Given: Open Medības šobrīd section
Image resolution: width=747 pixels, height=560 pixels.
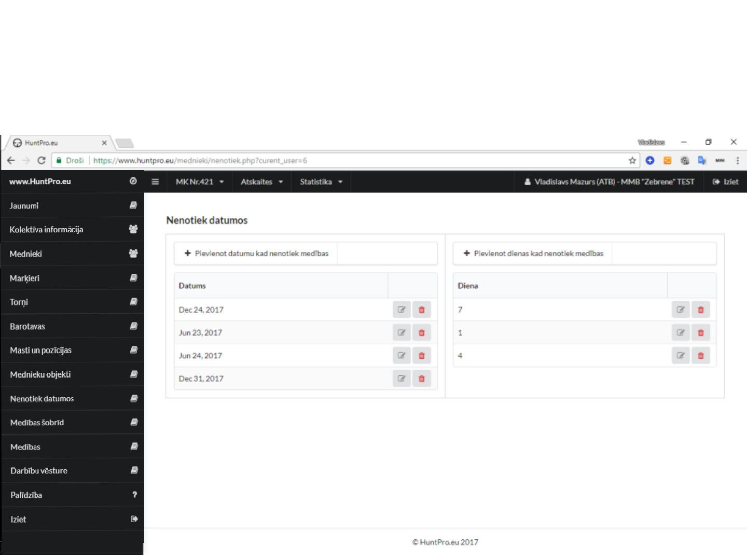Looking at the screenshot, I should pos(73,423).
